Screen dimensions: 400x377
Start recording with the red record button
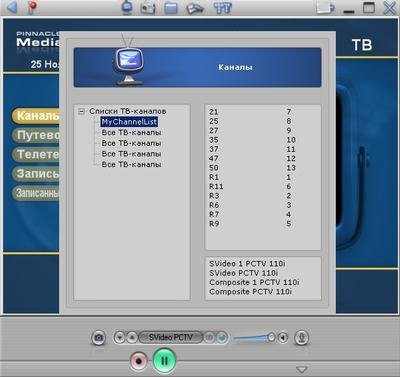(139, 361)
